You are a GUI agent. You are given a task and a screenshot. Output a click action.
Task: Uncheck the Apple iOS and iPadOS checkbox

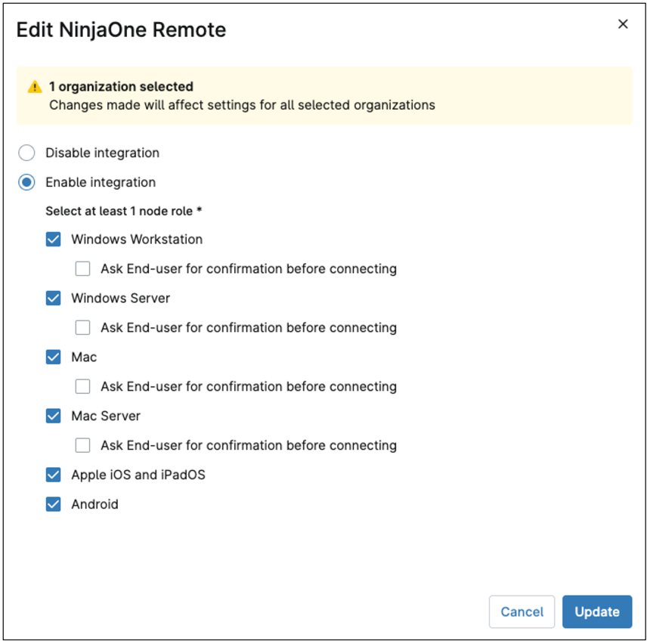[x=52, y=474]
